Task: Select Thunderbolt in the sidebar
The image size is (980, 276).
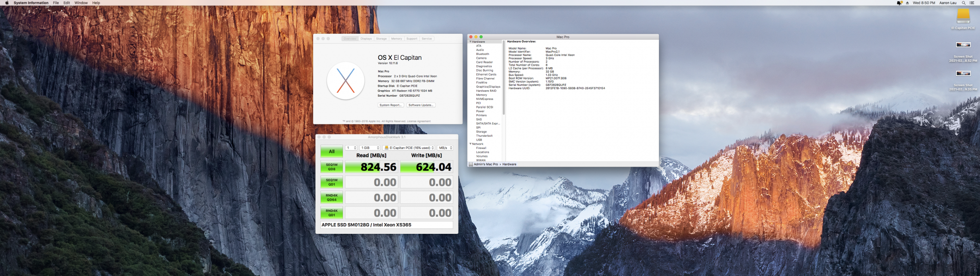Action: click(484, 136)
